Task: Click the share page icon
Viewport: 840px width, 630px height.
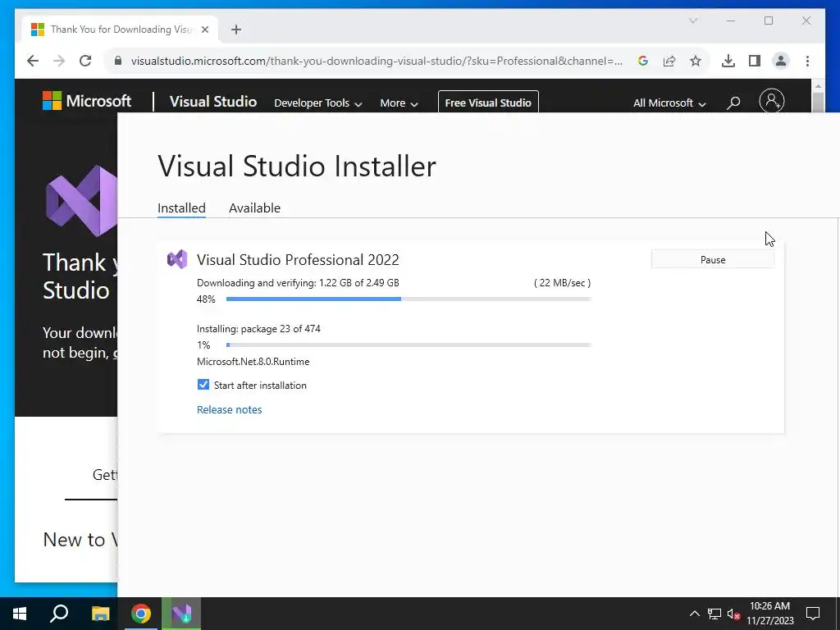Action: click(669, 61)
